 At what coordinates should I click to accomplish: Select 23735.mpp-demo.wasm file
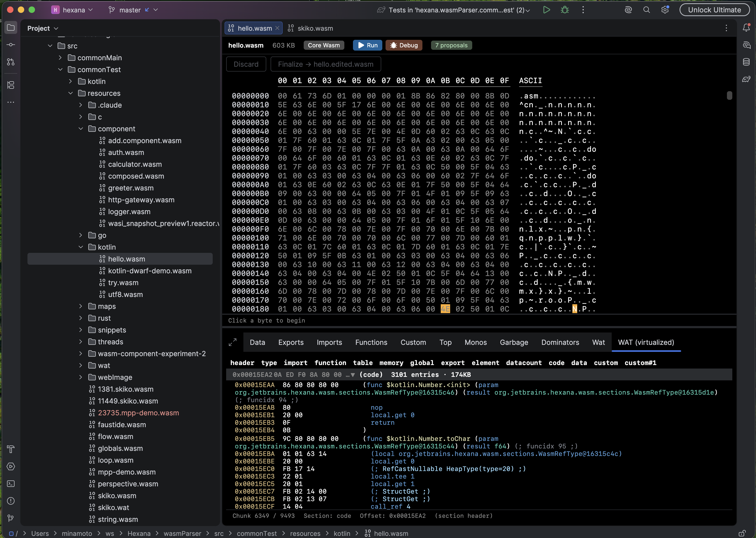tap(138, 413)
